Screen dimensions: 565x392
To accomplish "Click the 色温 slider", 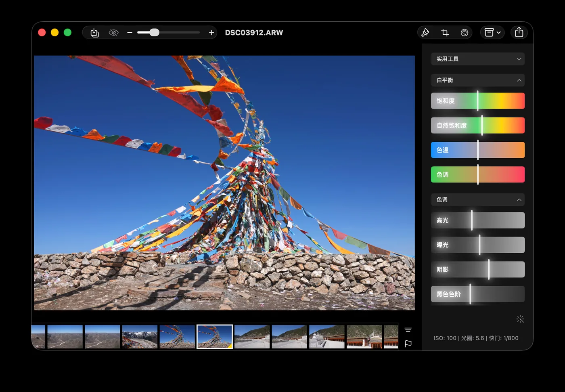I will coord(478,150).
